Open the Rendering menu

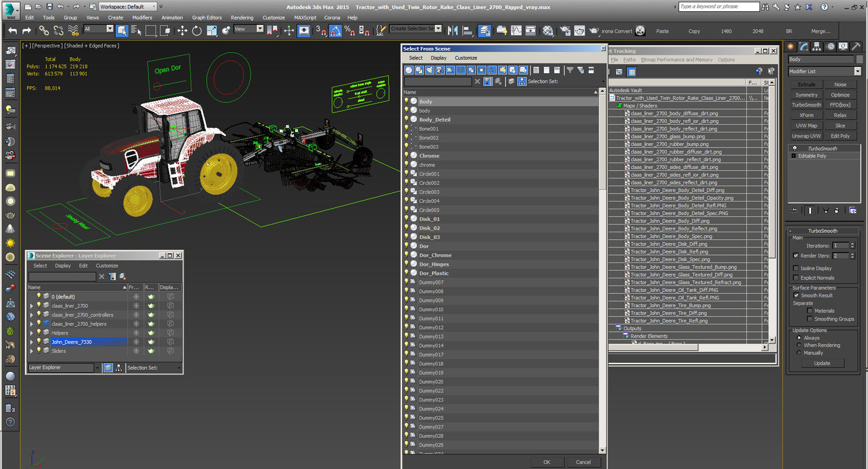[242, 18]
